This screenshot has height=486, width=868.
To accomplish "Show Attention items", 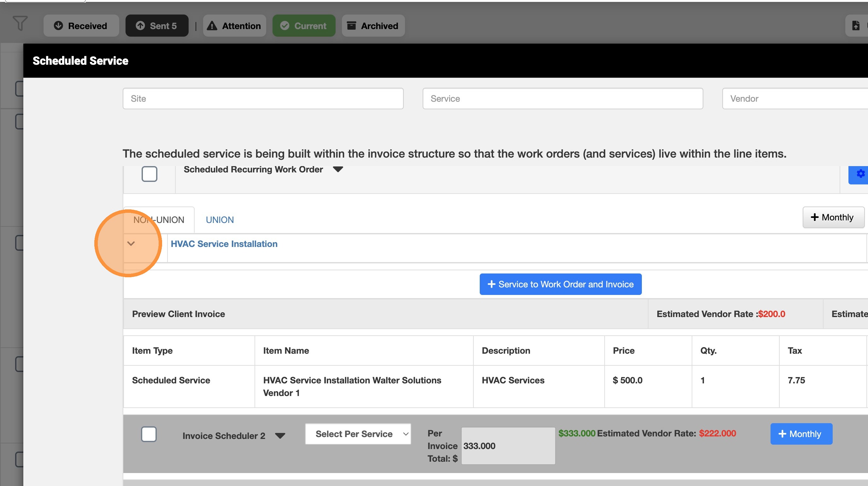I will click(x=234, y=26).
